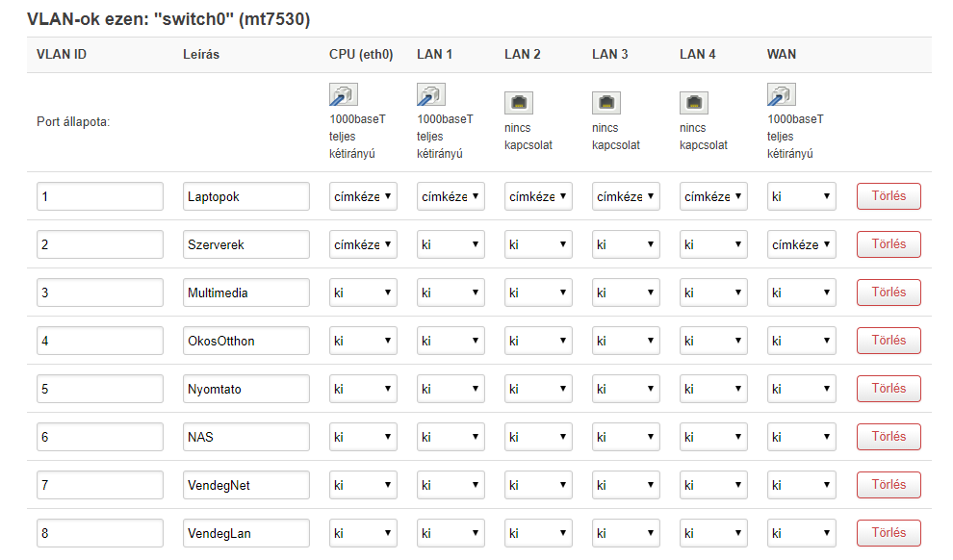Click the LAN 4 column header
Image resolution: width=953 pixels, height=560 pixels.
[x=697, y=54]
